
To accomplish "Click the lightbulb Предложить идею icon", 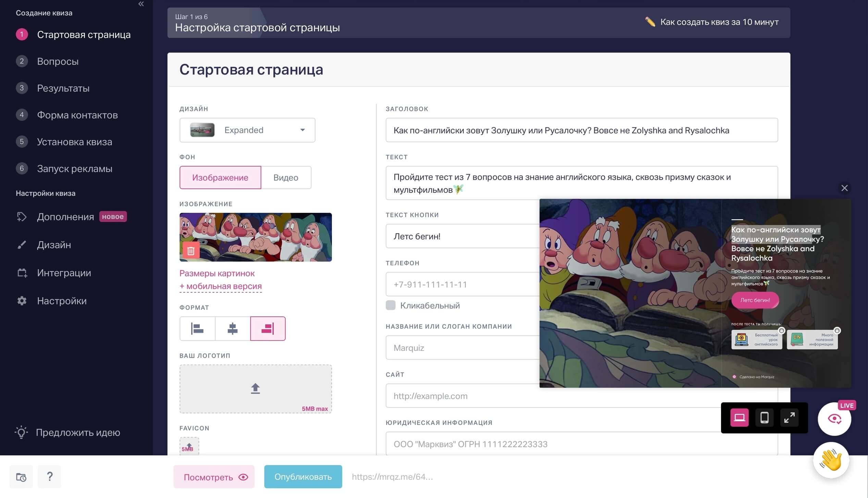I will [x=21, y=432].
